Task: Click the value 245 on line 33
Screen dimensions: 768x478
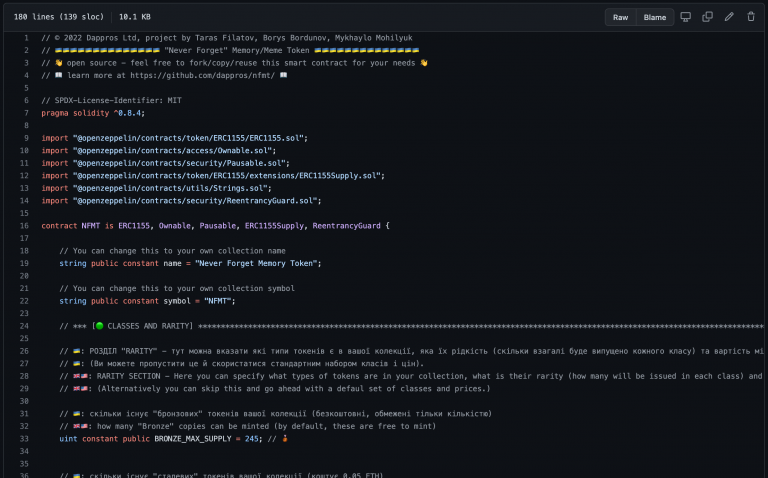Action: (252, 439)
